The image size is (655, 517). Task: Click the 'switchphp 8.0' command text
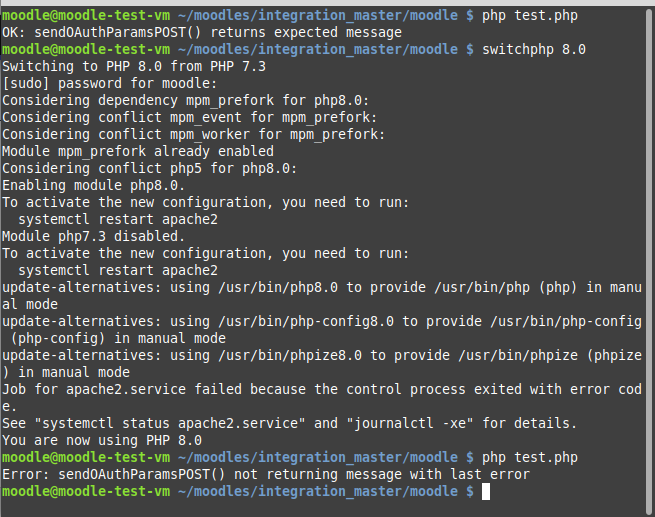click(x=534, y=49)
